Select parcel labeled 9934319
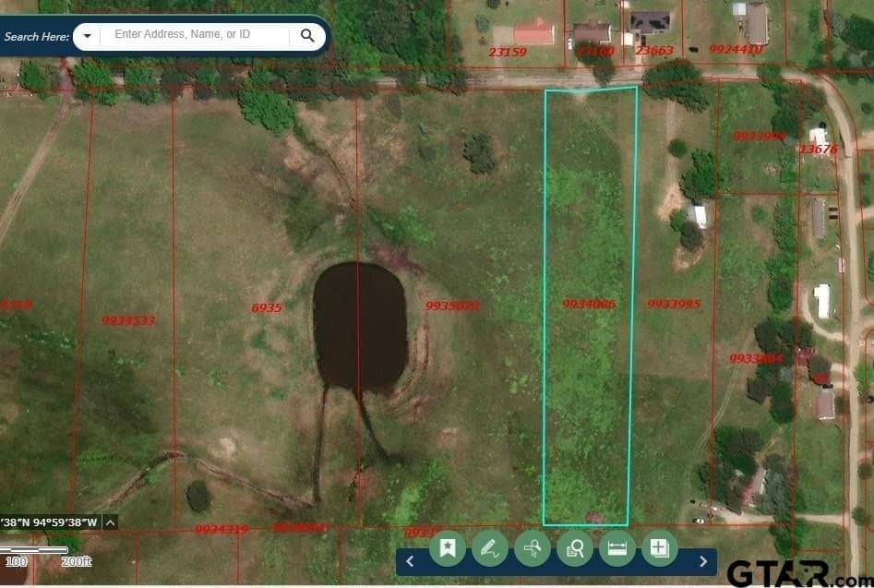 click(221, 529)
